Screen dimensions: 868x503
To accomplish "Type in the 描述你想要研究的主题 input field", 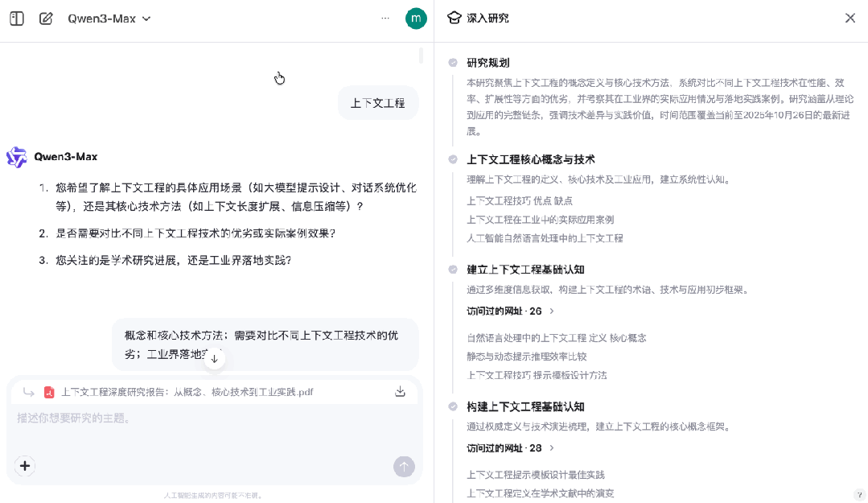I will (x=209, y=418).
